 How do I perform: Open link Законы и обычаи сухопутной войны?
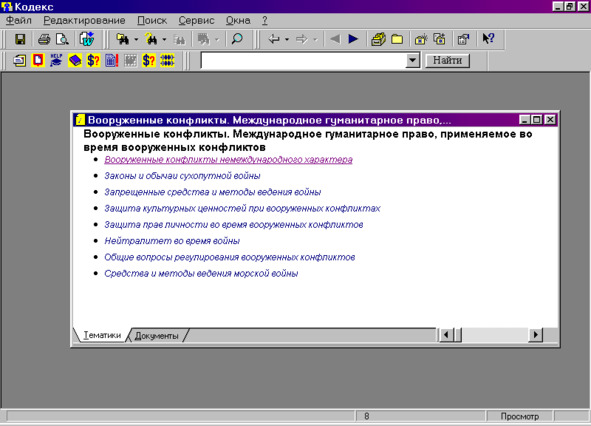click(x=182, y=176)
